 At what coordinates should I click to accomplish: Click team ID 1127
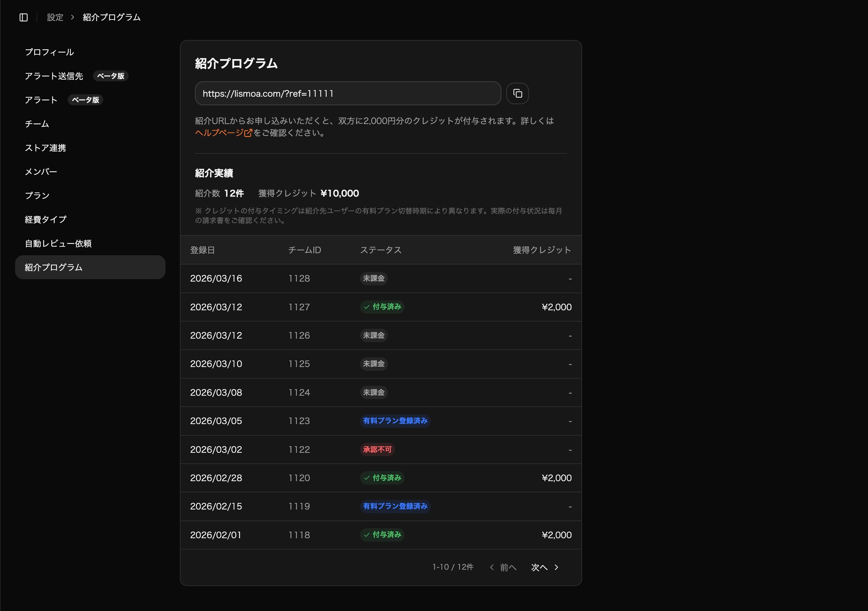[x=299, y=307]
